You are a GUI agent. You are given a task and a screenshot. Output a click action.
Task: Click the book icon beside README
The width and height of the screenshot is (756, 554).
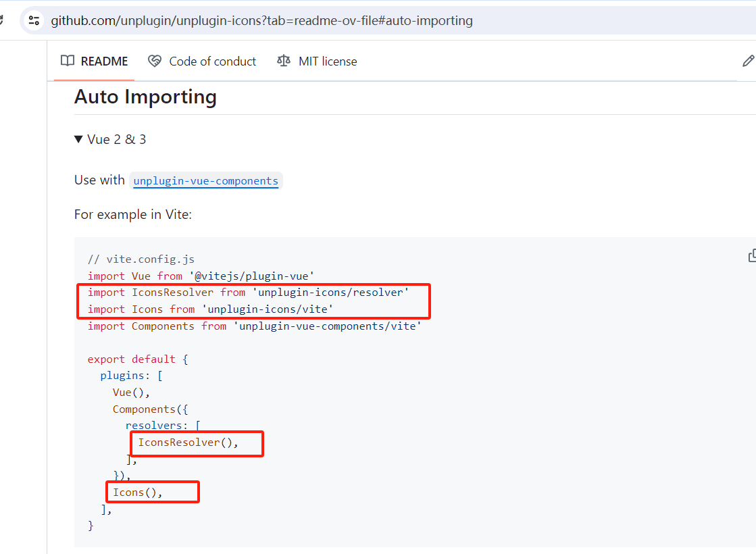click(68, 61)
